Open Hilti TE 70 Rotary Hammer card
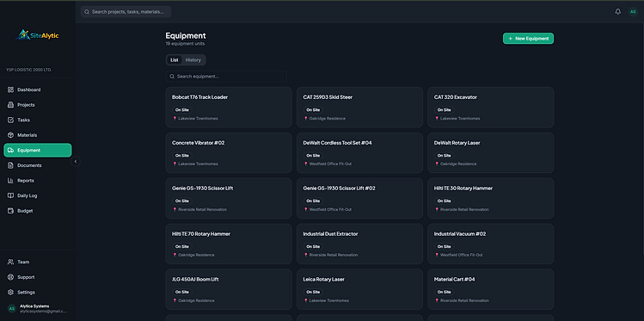Screen dimensions: 644x321 [229, 244]
